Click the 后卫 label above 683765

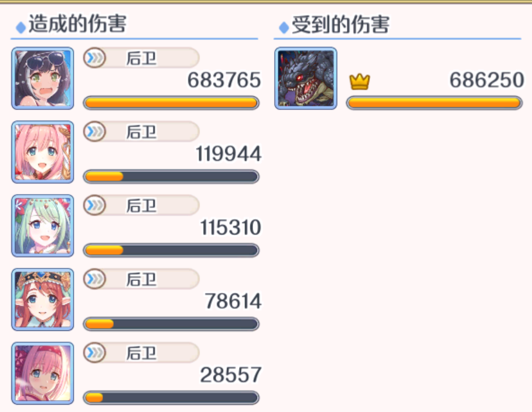(141, 58)
